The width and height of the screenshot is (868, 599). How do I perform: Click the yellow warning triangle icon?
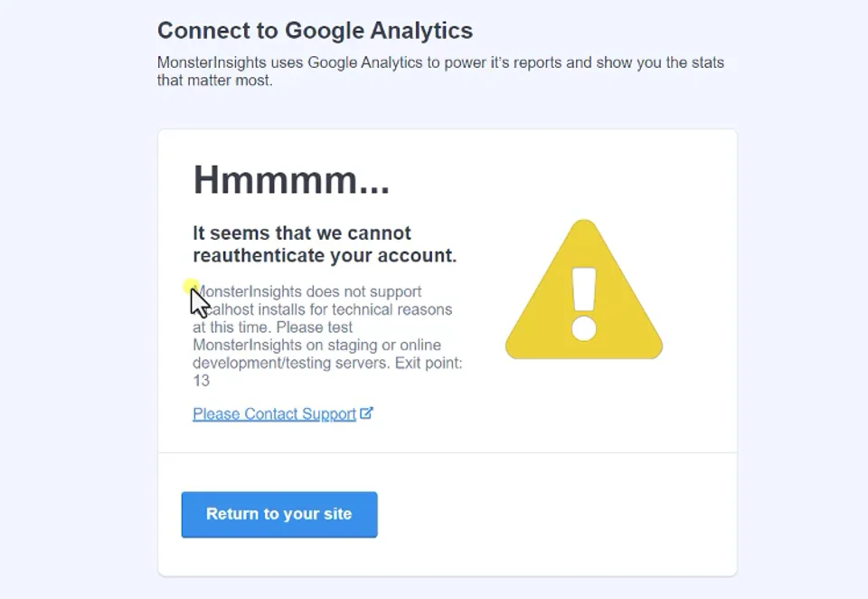584,290
